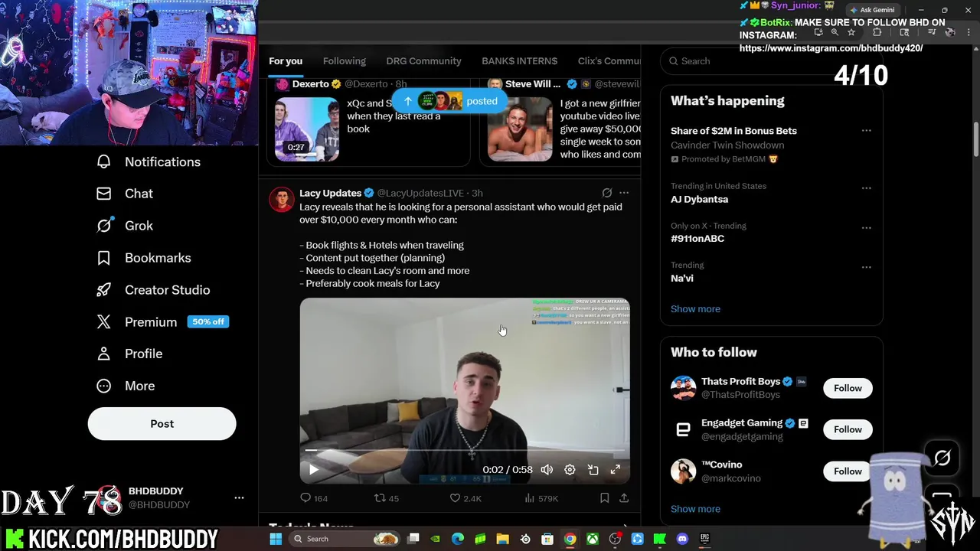
Task: Follow Thats Profit Boys
Action: pos(848,388)
